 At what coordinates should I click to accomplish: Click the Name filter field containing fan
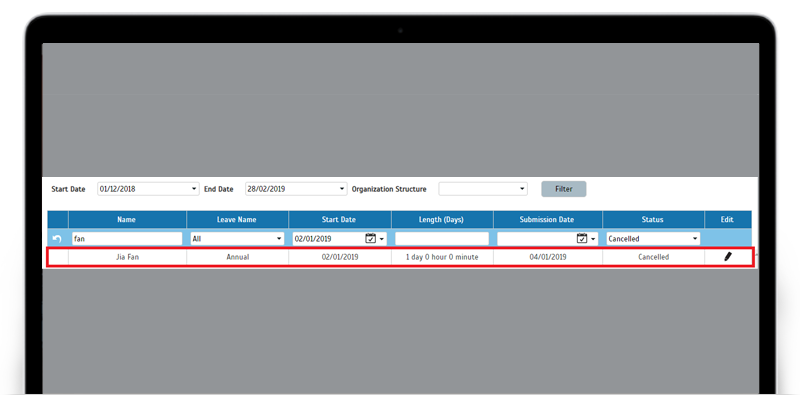(127, 238)
